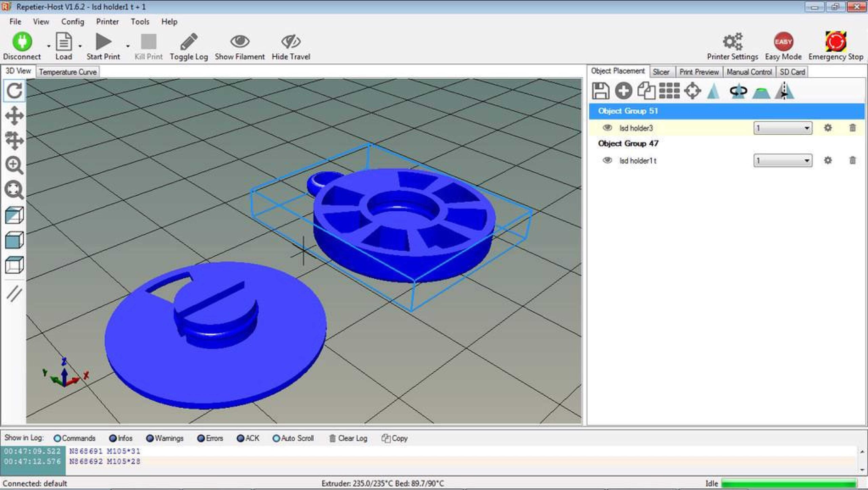Viewport: 868px width, 490px height.
Task: Click the Copy log button
Action: pos(394,438)
